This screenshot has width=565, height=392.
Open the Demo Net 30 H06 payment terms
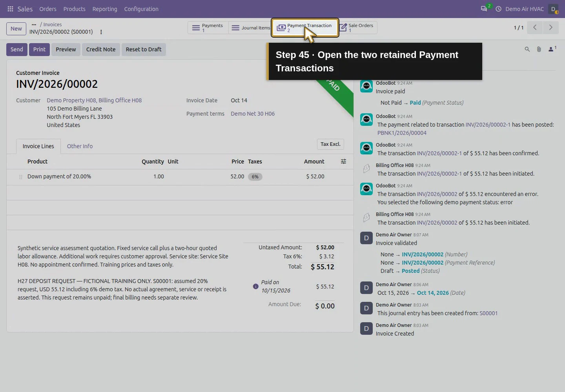point(253,114)
